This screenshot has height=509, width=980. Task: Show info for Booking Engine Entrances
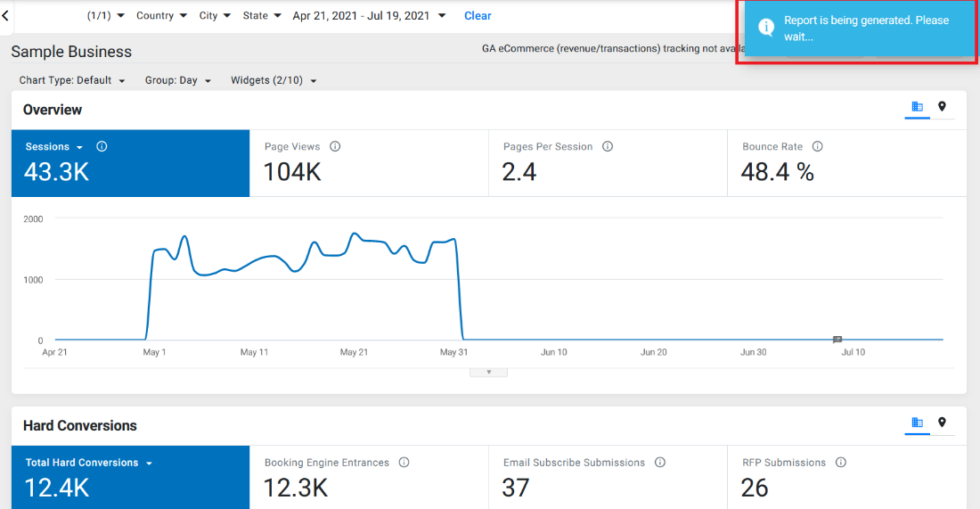tap(404, 462)
